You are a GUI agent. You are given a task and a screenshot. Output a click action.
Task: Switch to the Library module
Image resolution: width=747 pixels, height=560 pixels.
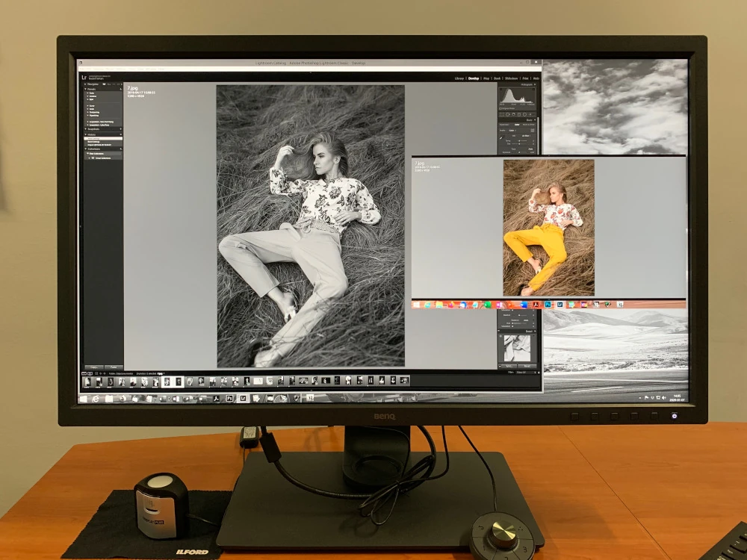(x=459, y=78)
